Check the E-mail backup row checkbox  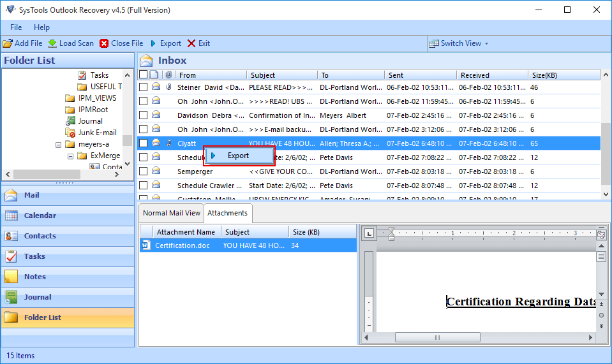point(143,129)
